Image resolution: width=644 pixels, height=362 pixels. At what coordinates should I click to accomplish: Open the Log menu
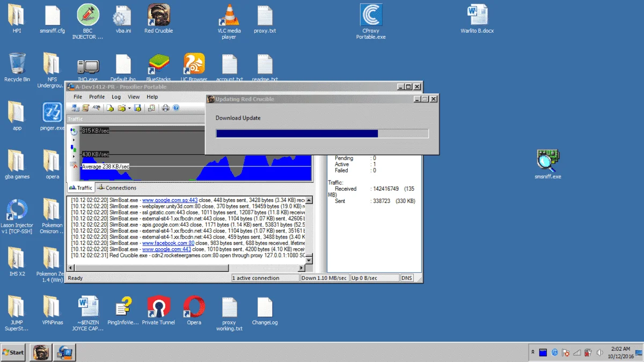pyautogui.click(x=116, y=97)
